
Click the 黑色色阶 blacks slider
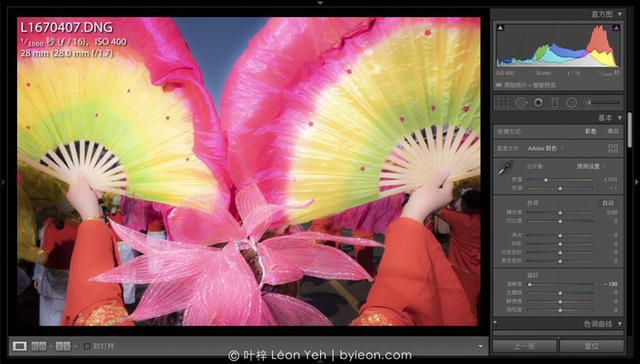(560, 261)
